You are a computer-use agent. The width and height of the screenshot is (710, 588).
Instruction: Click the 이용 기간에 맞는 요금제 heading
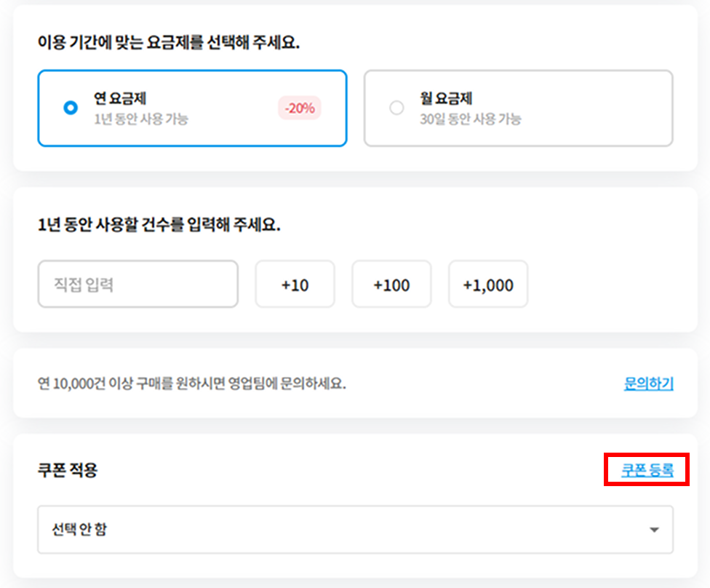(169, 42)
